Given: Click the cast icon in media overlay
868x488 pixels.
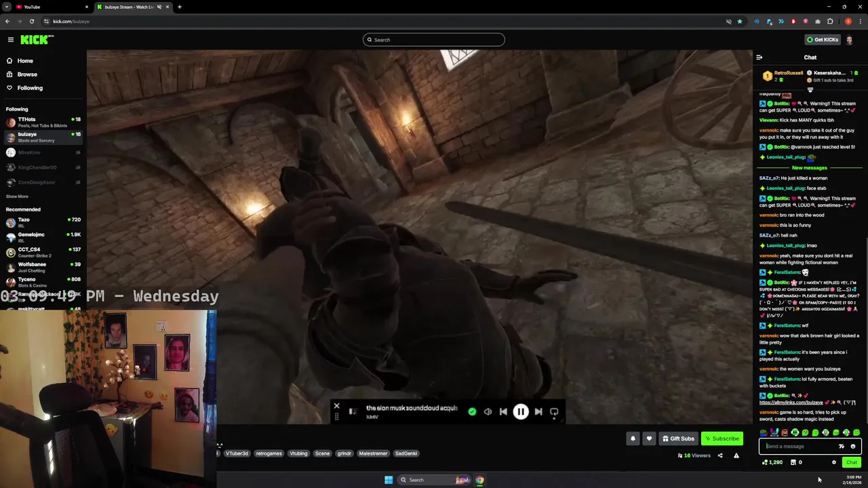Looking at the screenshot, I should click(554, 412).
